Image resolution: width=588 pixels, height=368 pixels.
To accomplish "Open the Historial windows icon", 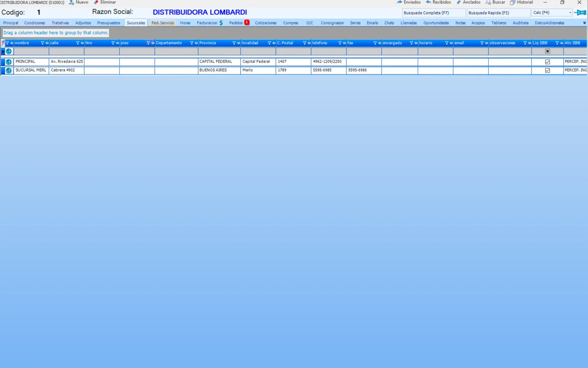I will [x=513, y=2].
